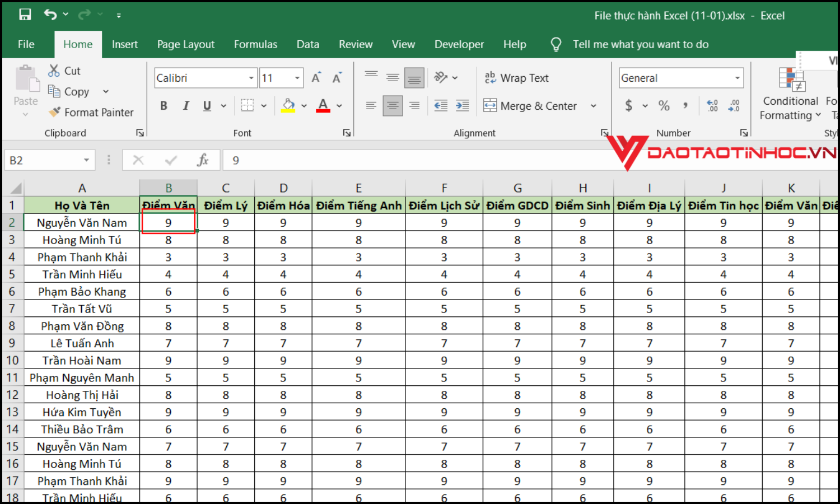Image resolution: width=840 pixels, height=504 pixels.
Task: Copy the selected cell
Action: coord(69,91)
